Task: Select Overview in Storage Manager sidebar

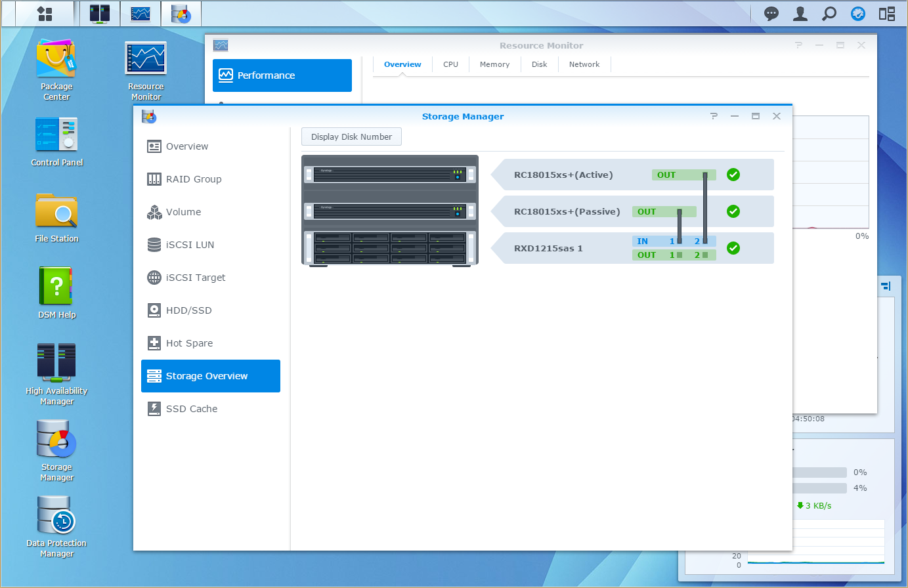Action: [x=211, y=146]
